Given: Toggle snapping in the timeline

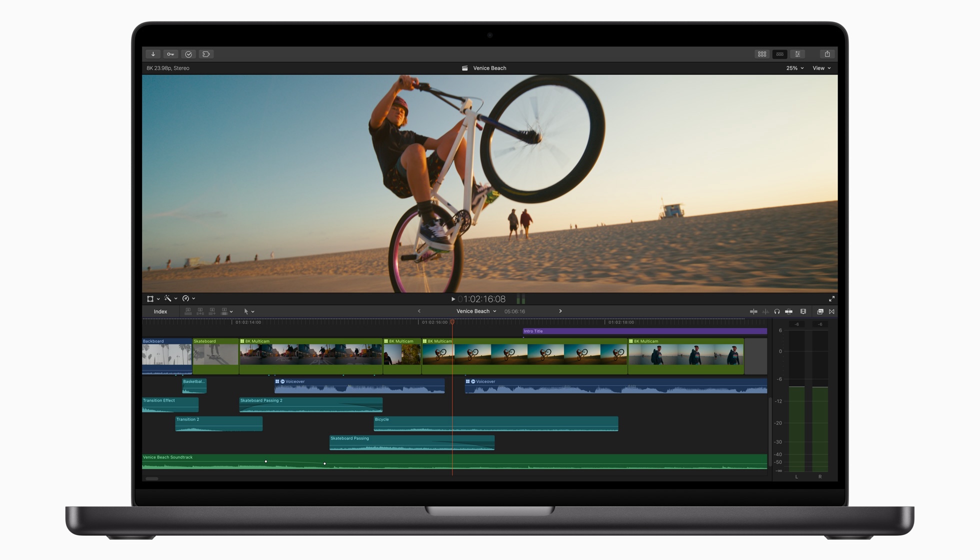Looking at the screenshot, I should (788, 311).
